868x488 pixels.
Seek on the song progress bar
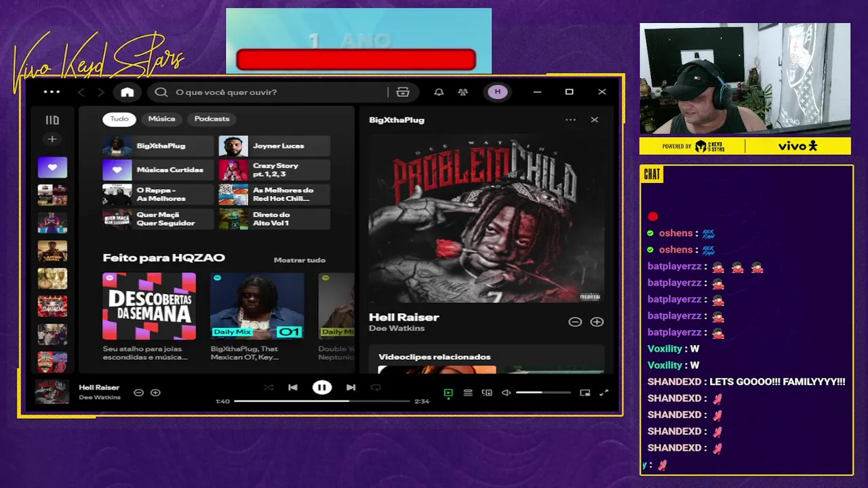[322, 401]
